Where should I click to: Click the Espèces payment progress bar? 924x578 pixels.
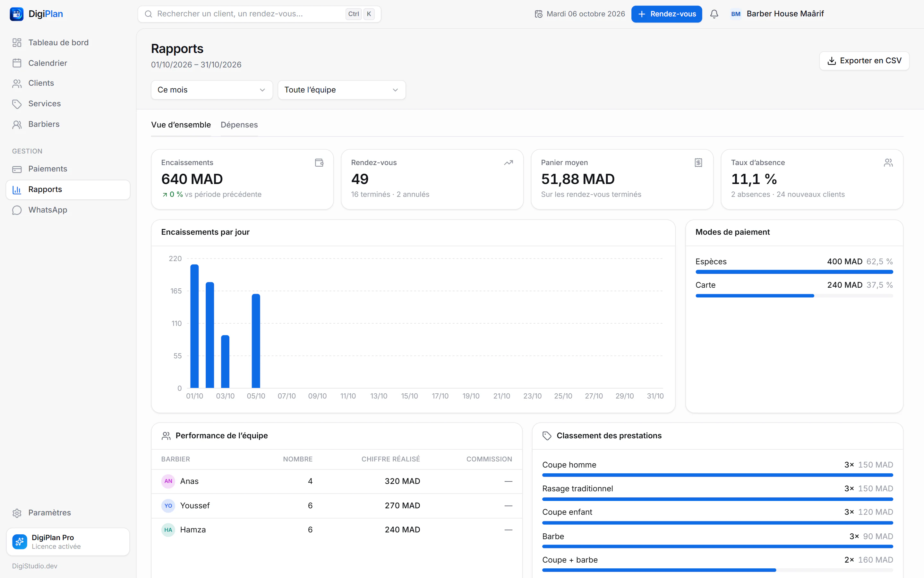point(794,272)
